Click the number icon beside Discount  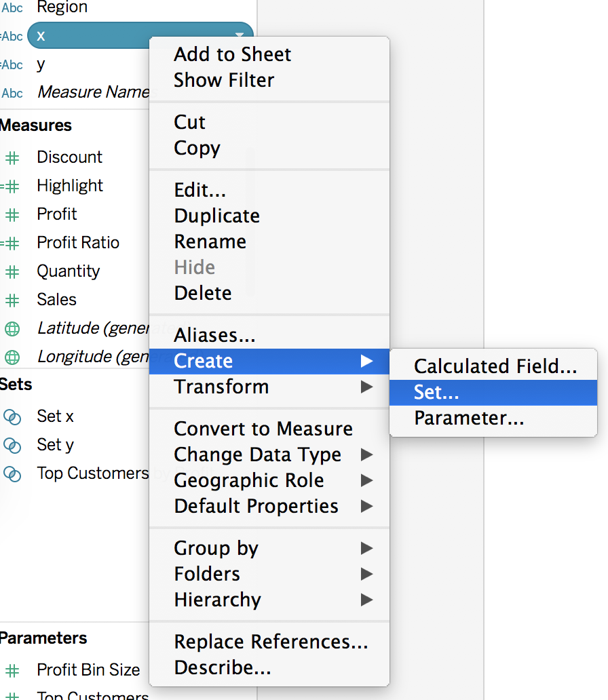tap(12, 157)
